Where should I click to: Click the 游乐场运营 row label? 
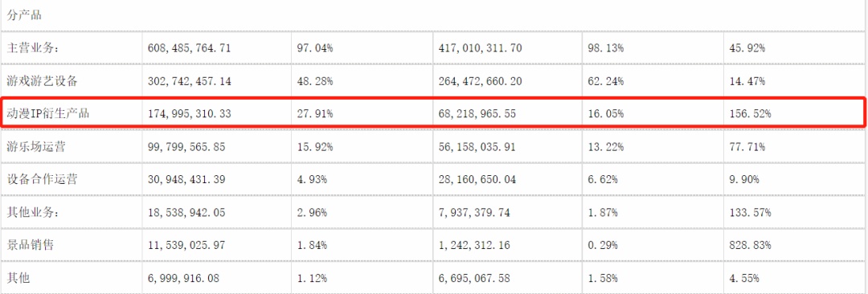click(x=36, y=147)
